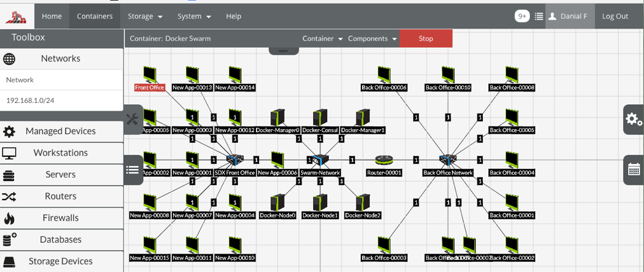644x272 pixels.
Task: Open the Help menu item
Action: coord(234,17)
